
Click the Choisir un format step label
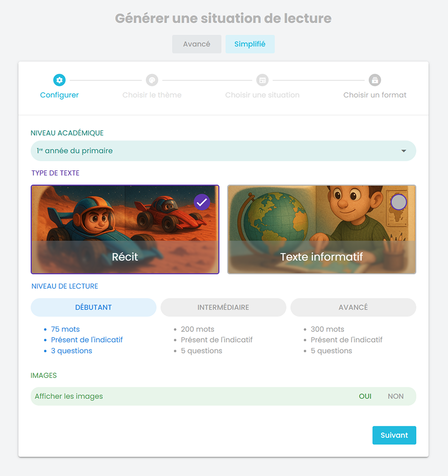(x=375, y=95)
